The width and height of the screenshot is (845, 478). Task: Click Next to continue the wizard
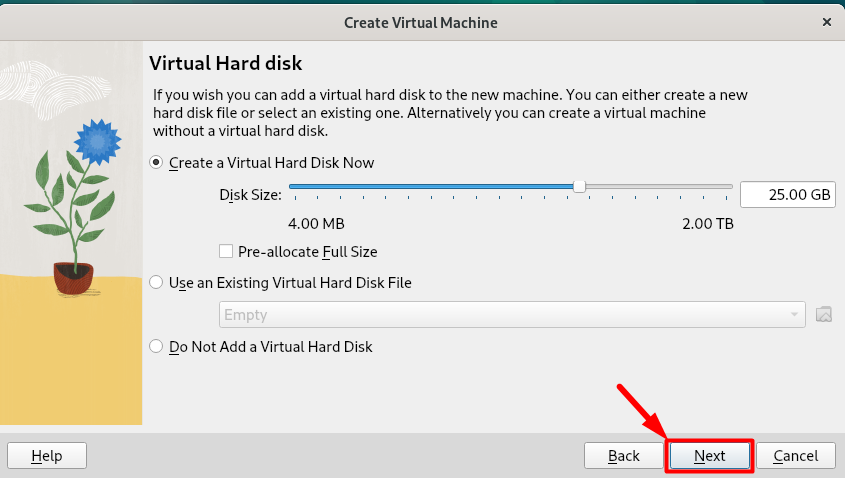click(x=710, y=456)
